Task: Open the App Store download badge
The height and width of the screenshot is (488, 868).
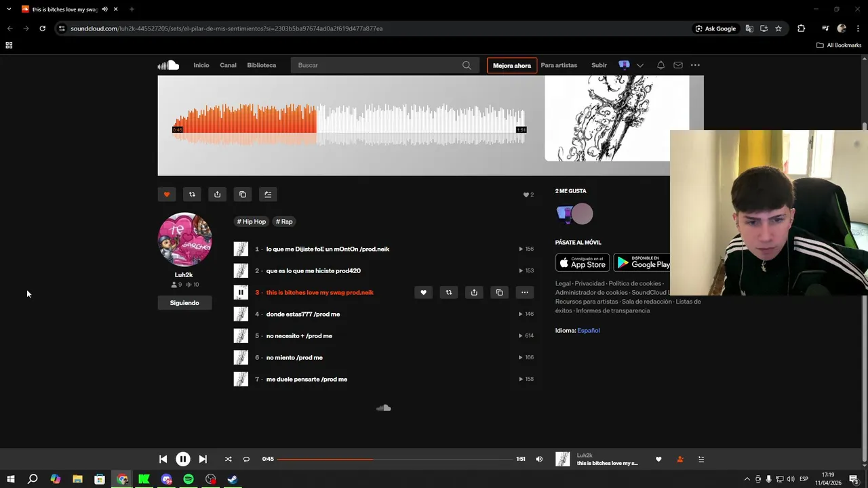Action: 583,262
